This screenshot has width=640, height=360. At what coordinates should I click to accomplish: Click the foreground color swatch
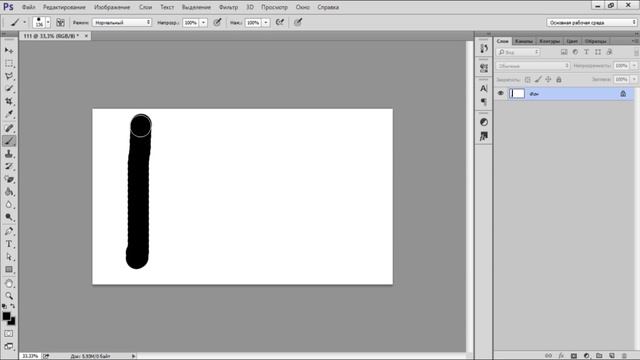[x=6, y=316]
